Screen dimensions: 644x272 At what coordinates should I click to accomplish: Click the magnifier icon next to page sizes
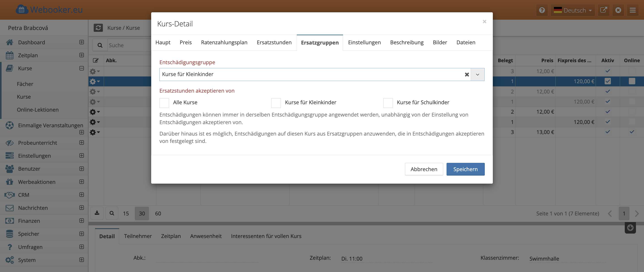click(x=112, y=213)
